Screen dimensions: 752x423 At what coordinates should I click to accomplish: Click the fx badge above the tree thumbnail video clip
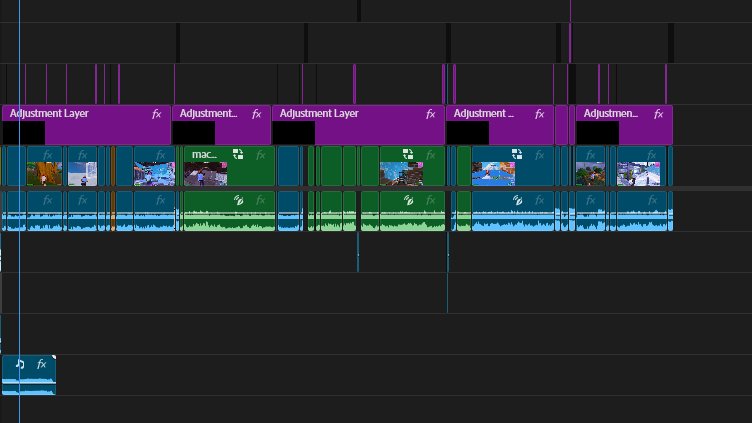tap(47, 155)
